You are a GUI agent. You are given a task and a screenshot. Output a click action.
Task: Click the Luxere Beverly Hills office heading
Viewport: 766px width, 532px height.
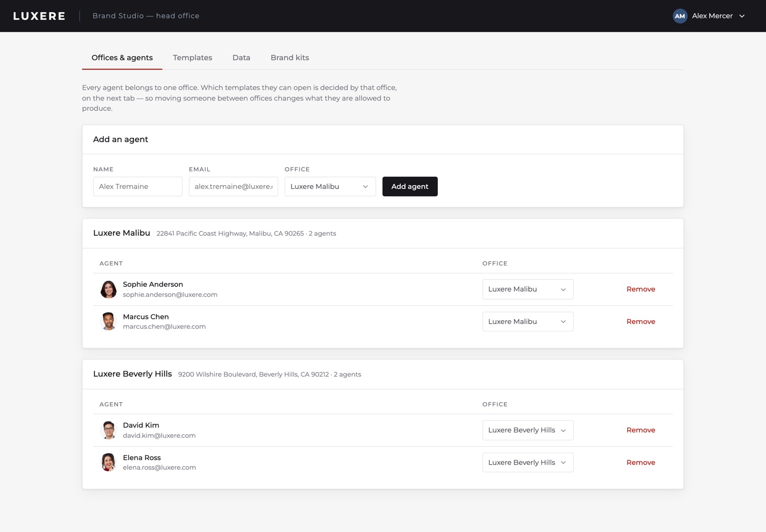click(132, 374)
